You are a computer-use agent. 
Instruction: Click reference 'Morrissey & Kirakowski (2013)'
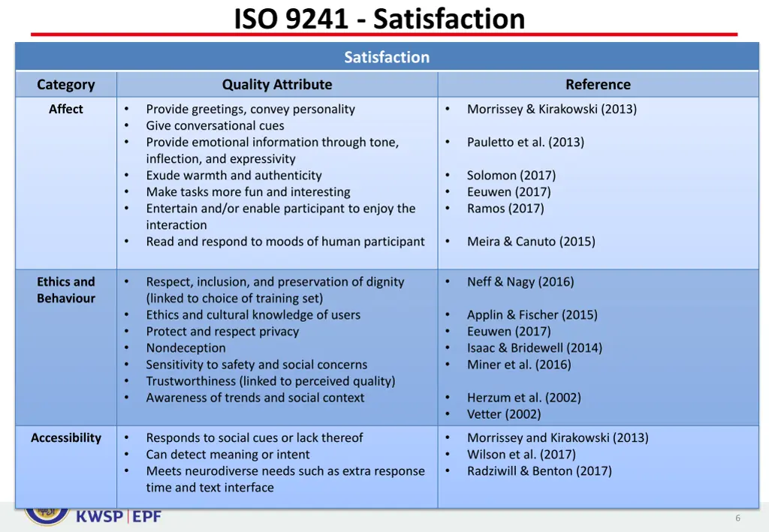(552, 109)
